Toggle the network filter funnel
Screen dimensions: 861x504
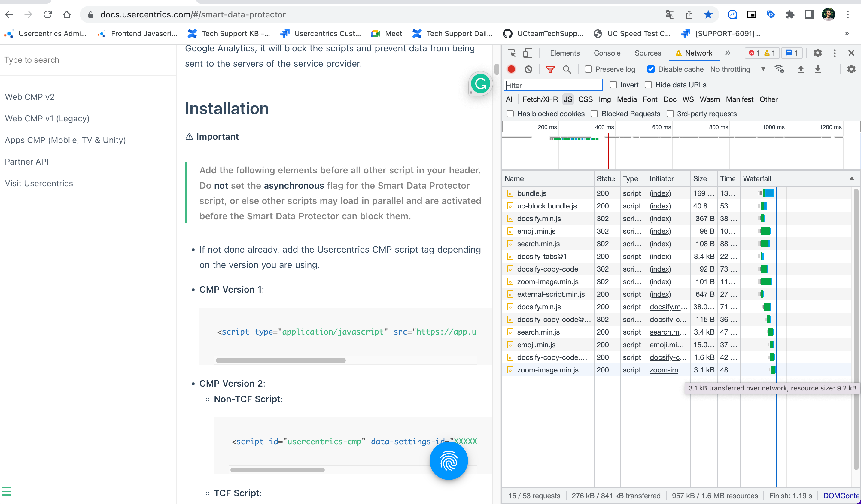[550, 69]
